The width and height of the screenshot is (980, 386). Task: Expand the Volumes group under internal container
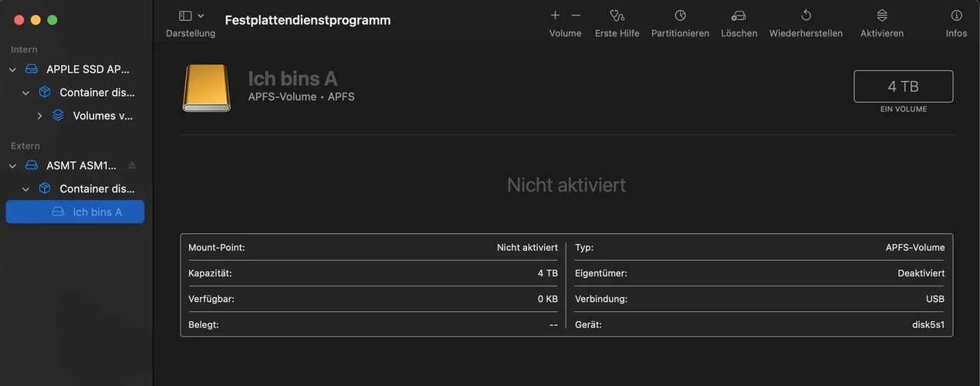point(39,116)
